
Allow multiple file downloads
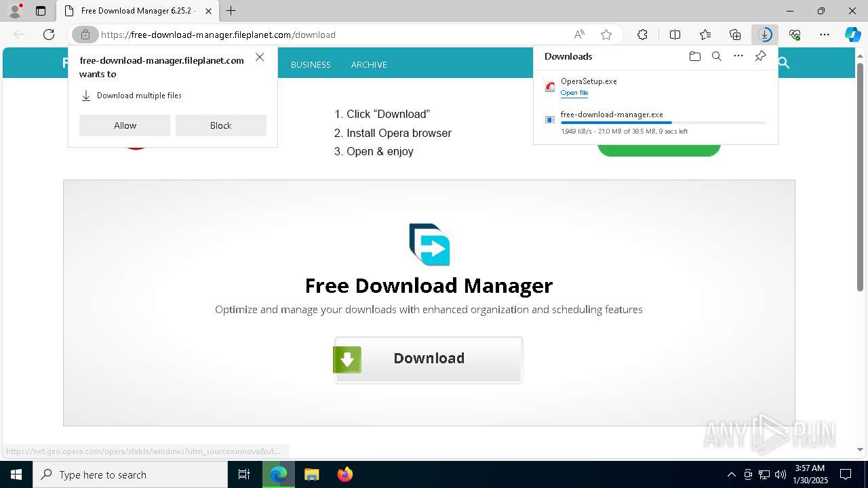point(125,125)
